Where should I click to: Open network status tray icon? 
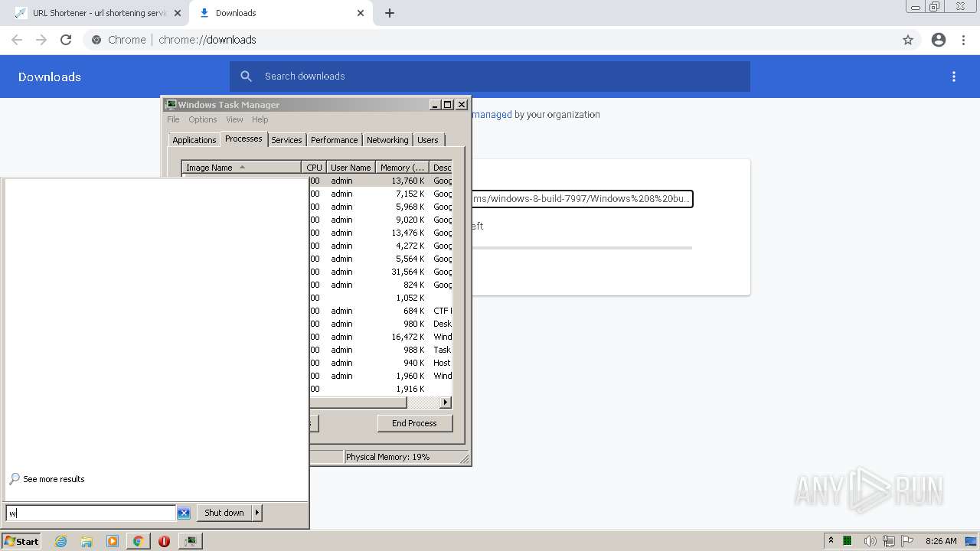(889, 541)
